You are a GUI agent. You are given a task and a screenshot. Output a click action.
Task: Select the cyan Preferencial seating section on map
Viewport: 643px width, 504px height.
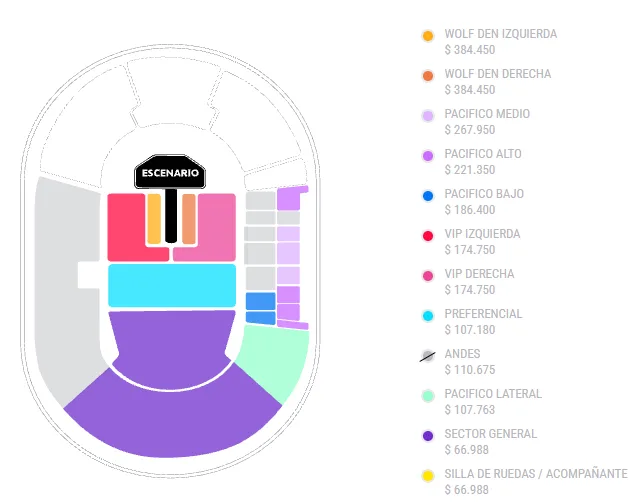pos(172,285)
